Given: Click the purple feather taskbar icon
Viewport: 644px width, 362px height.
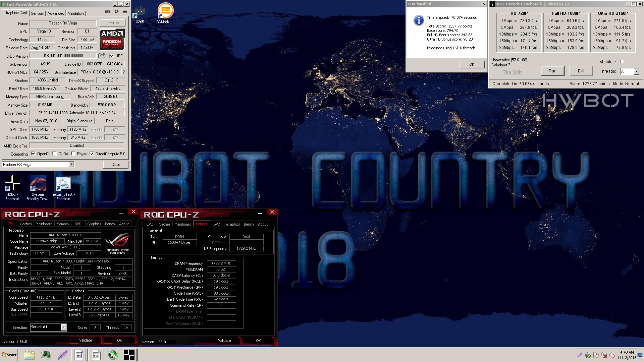Looking at the screenshot, I should pyautogui.click(x=63, y=355).
